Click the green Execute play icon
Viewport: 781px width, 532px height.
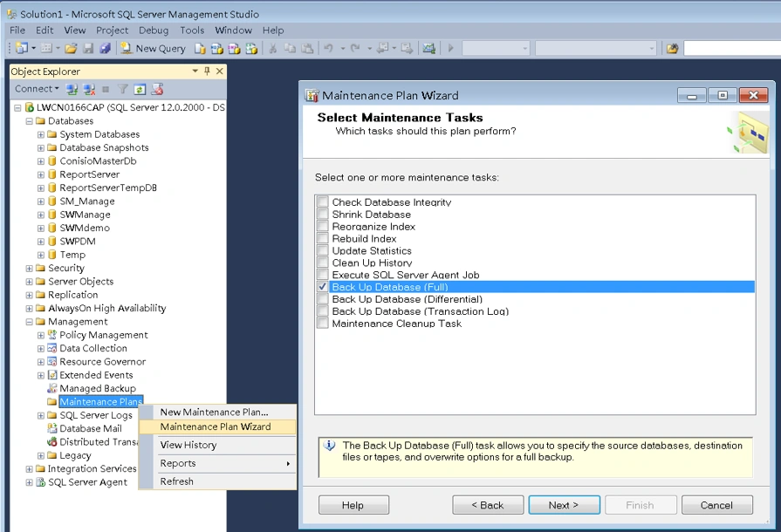[450, 48]
